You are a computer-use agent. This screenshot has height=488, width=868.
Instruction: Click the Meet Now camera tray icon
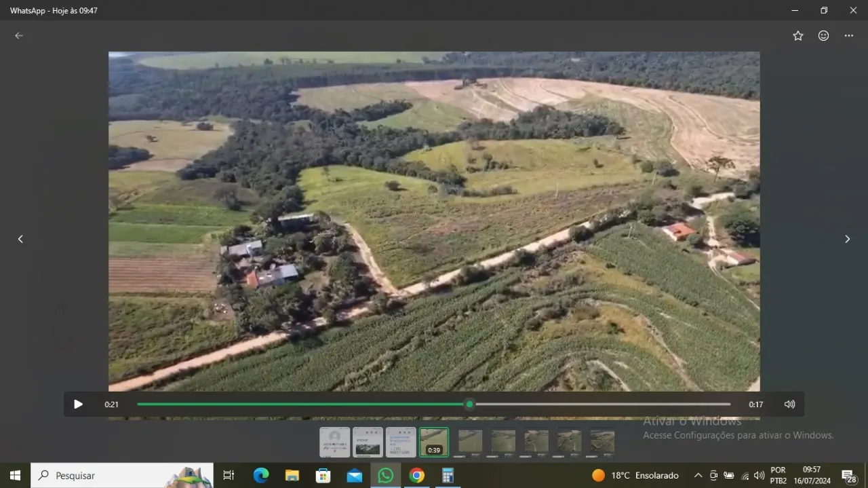(x=713, y=476)
